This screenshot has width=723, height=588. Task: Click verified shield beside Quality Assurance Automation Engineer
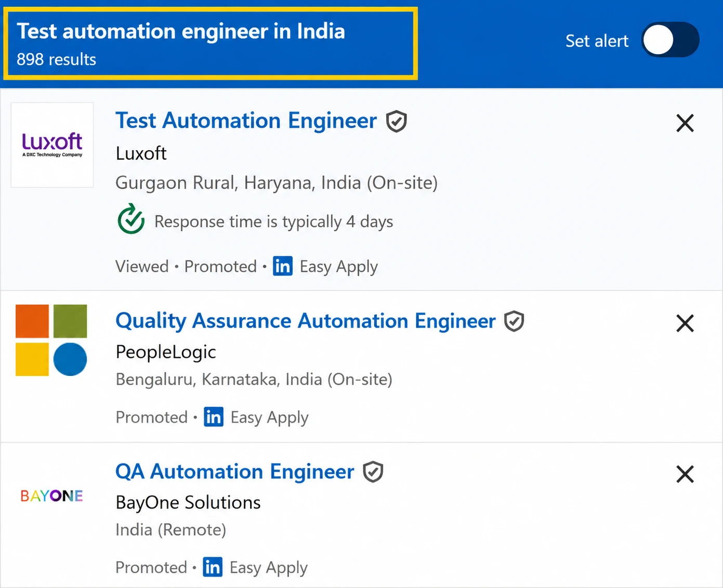point(514,321)
